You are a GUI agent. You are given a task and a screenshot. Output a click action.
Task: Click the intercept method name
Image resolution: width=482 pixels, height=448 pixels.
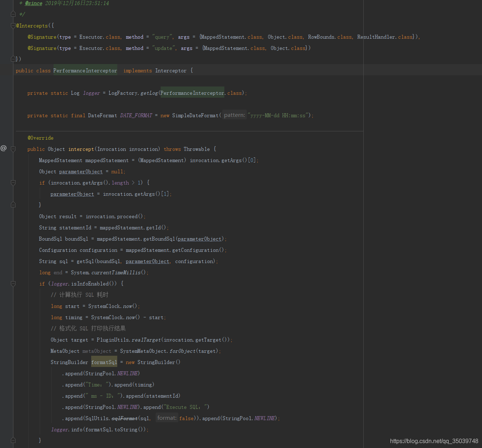81,149
